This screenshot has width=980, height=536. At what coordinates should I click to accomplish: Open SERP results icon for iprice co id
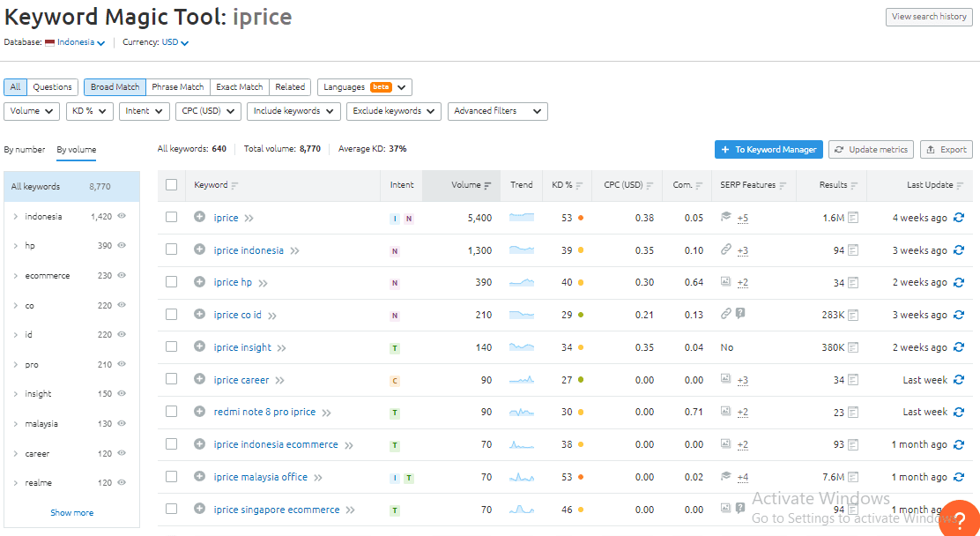point(853,315)
